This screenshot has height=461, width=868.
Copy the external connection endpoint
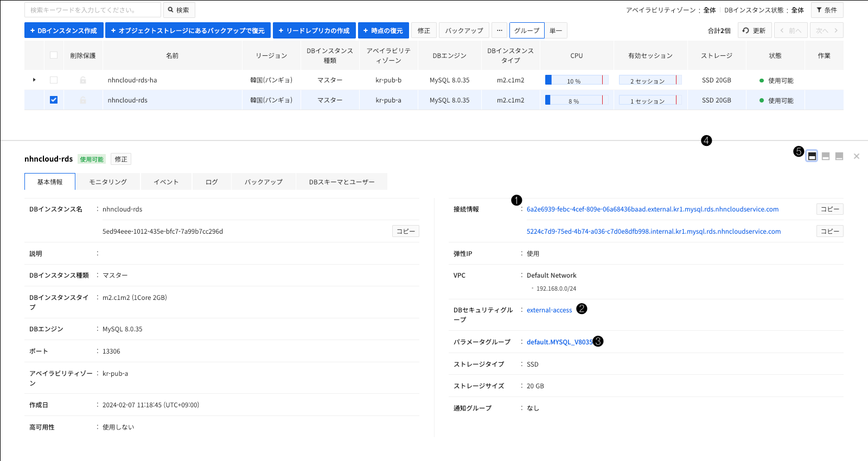(829, 209)
